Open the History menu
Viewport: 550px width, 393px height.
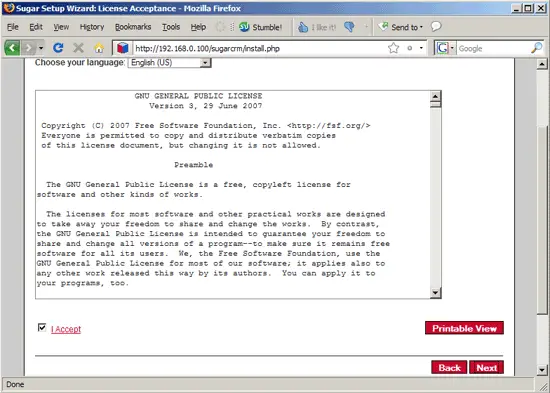(x=92, y=27)
